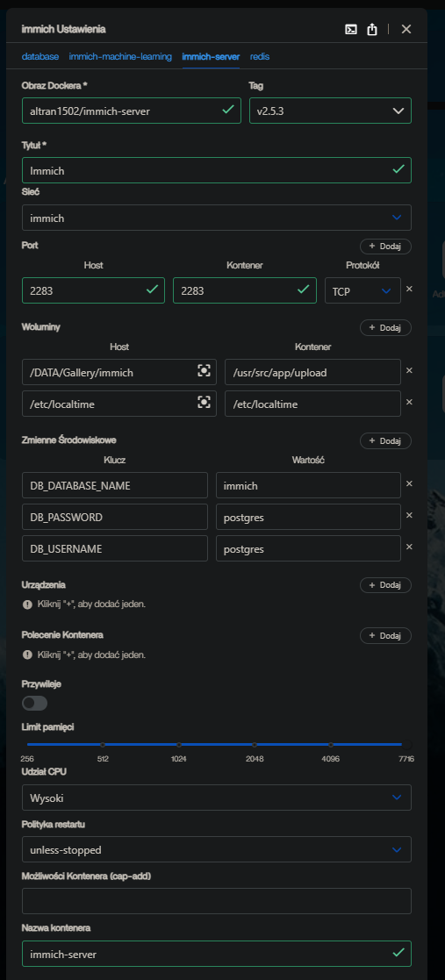445x980 pixels.
Task: Click the Nazwa kontenera field
Action: click(216, 954)
